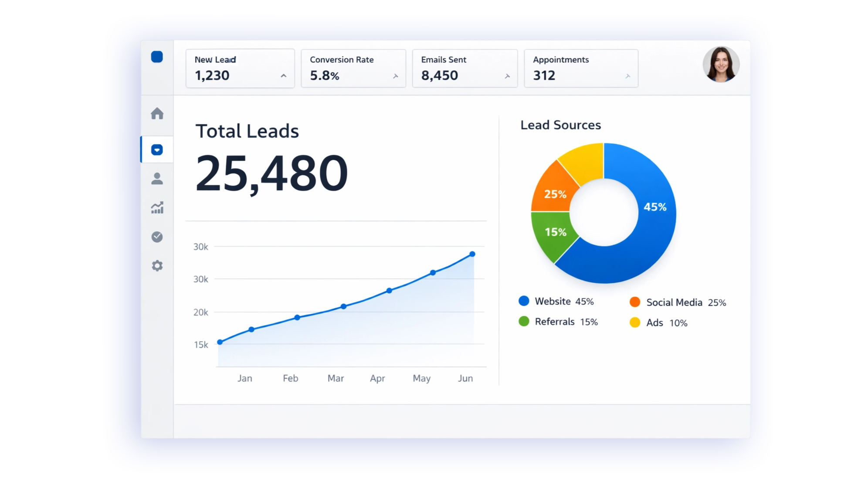Open the Tasks checkmark sidebar icon

[157, 237]
